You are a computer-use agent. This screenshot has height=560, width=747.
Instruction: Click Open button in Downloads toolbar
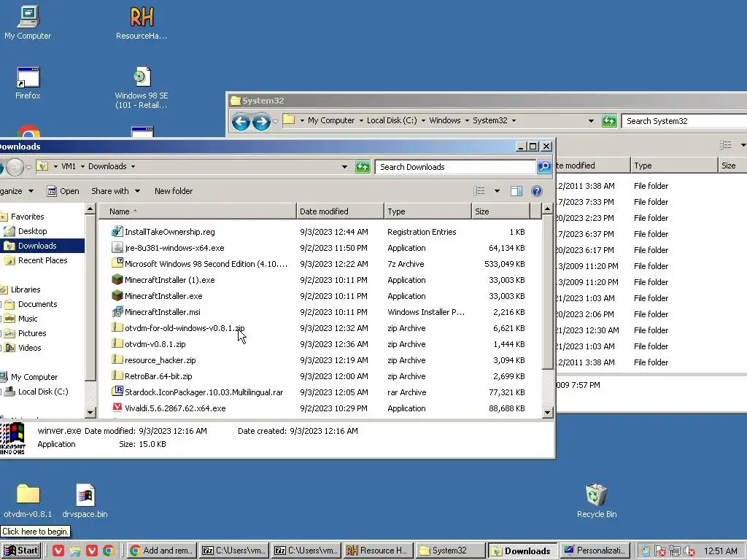point(63,191)
